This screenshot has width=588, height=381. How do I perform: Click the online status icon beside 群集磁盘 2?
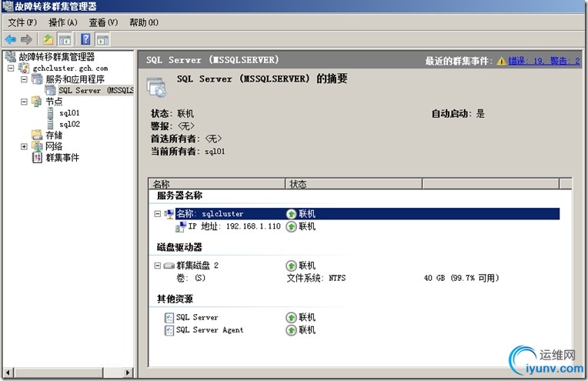click(x=292, y=266)
